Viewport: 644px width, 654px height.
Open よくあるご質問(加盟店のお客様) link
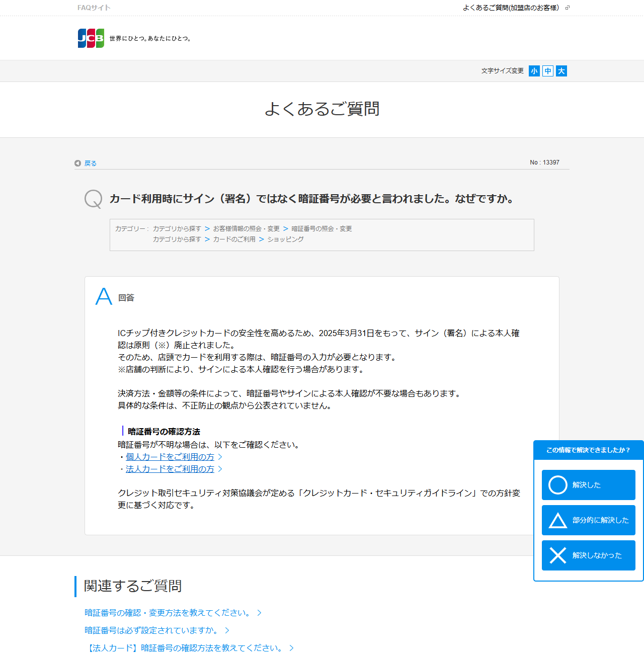pyautogui.click(x=511, y=8)
